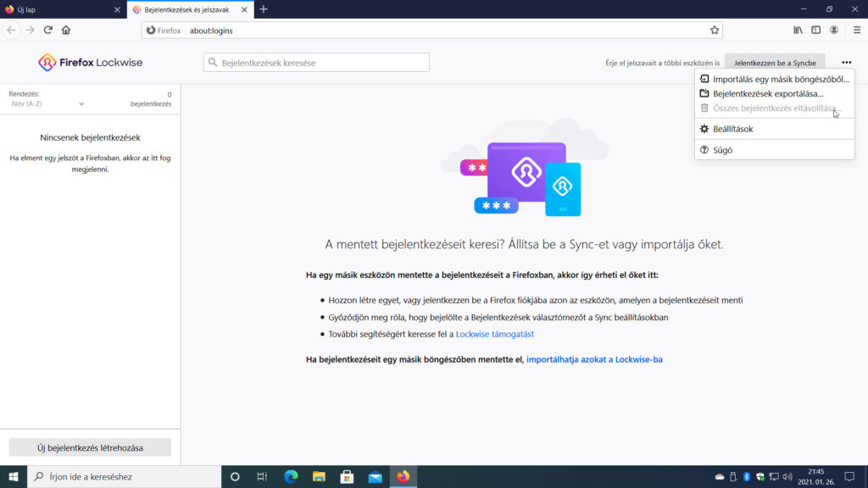868x488 pixels.
Task: Bookmark this page with the star icon
Action: (x=715, y=30)
